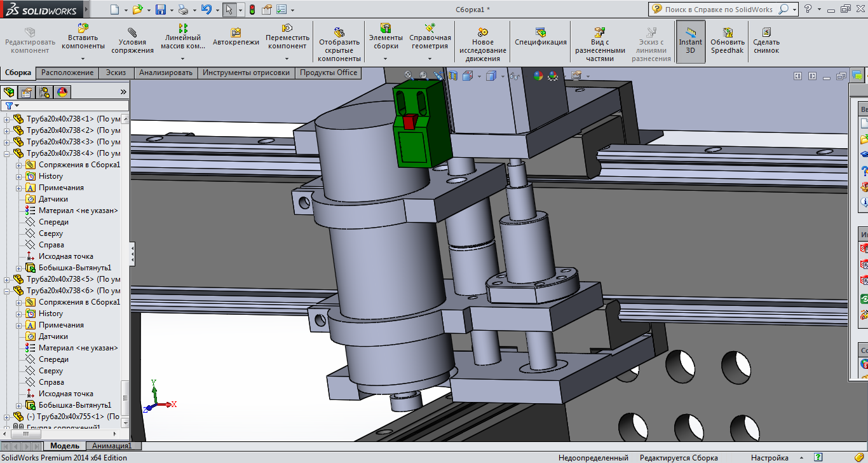Click the Обновить Speedpak button
868x463 pixels.
click(x=727, y=41)
